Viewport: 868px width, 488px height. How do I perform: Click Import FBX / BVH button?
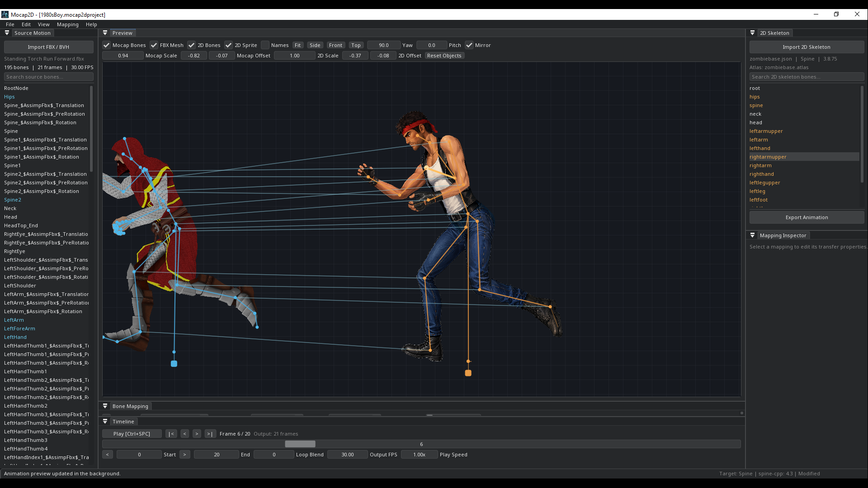pyautogui.click(x=48, y=47)
